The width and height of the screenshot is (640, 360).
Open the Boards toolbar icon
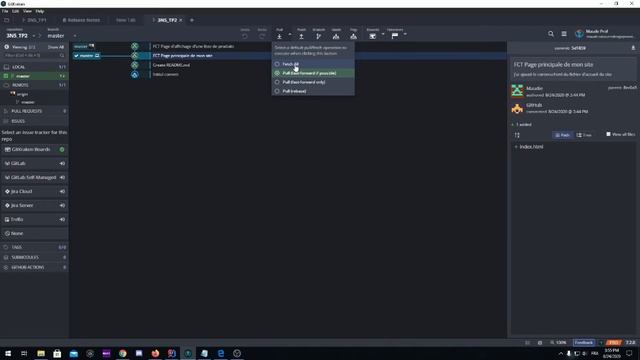coord(372,36)
